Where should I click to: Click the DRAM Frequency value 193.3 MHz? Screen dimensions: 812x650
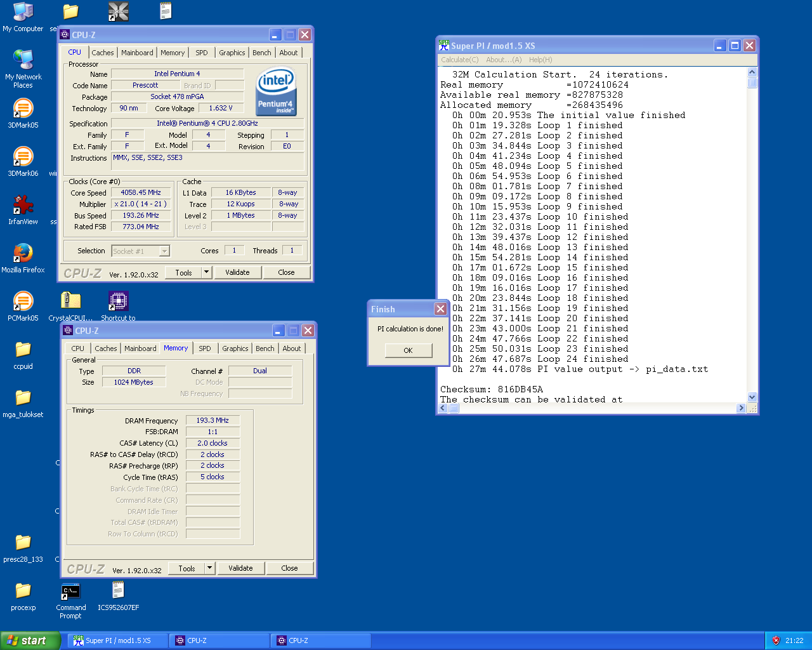[213, 420]
